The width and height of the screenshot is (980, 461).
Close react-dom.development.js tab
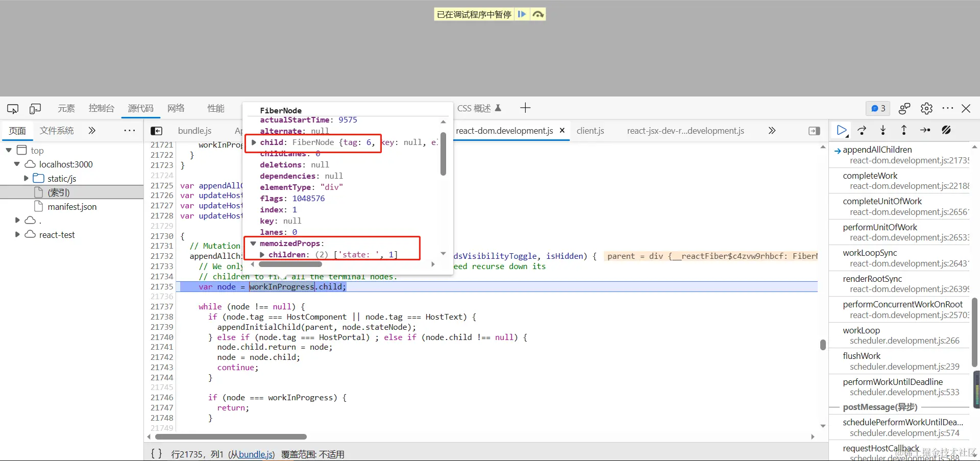coord(562,130)
